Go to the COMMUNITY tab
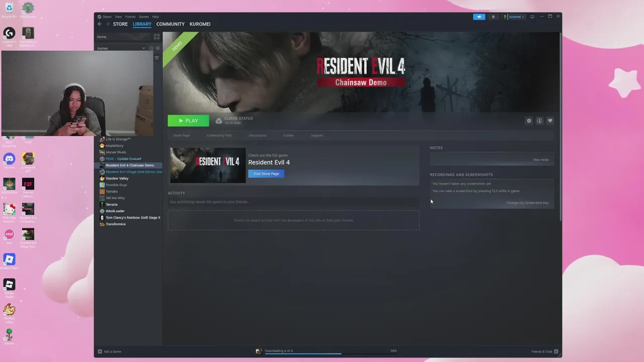Viewport: 644px width, 362px height. pos(171,24)
